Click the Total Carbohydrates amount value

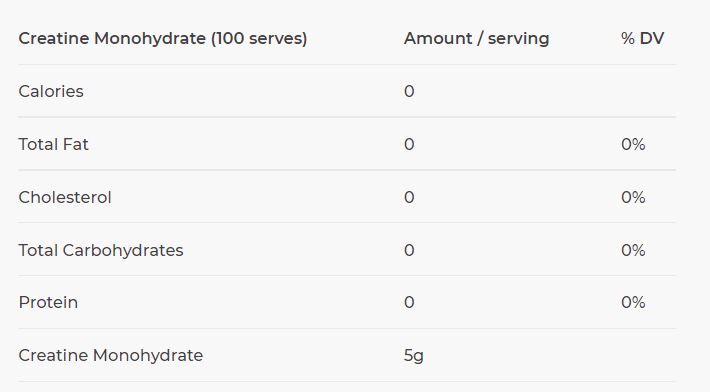click(409, 250)
